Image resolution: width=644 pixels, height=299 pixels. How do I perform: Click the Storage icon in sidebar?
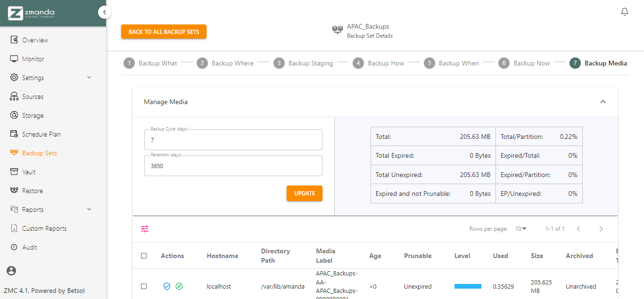pos(14,115)
